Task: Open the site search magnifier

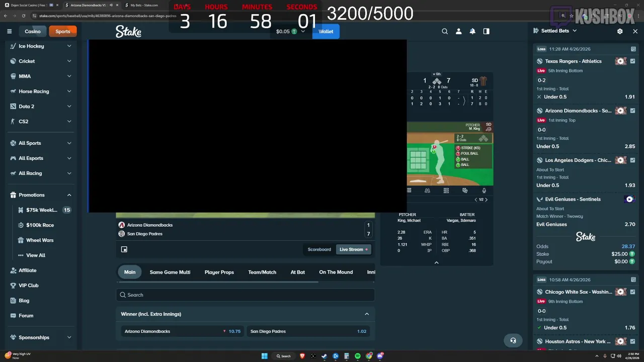Action: click(445, 31)
